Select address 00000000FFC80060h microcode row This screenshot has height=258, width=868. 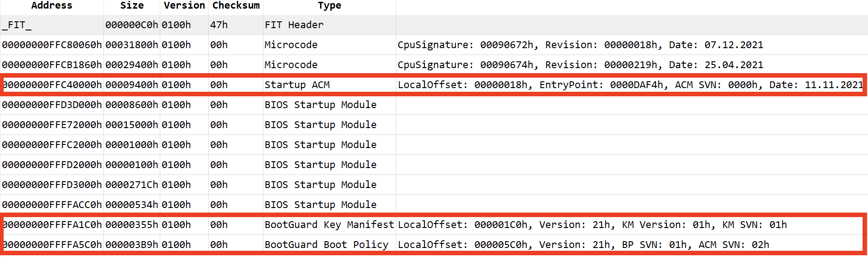(x=52, y=45)
